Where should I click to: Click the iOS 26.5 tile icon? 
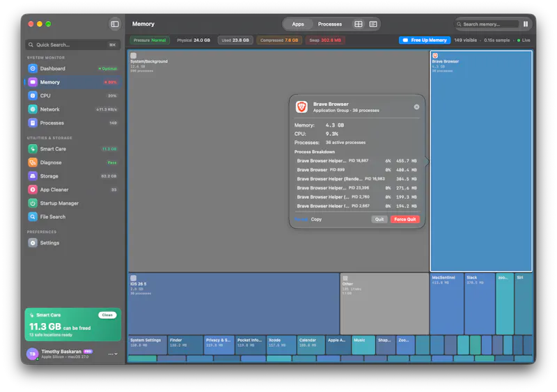134,278
